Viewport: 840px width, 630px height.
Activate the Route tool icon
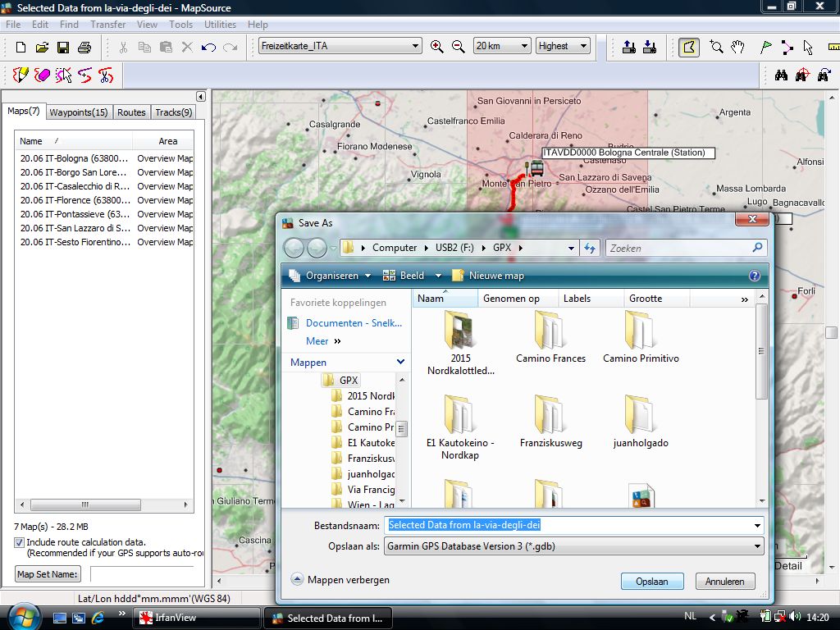coord(787,47)
